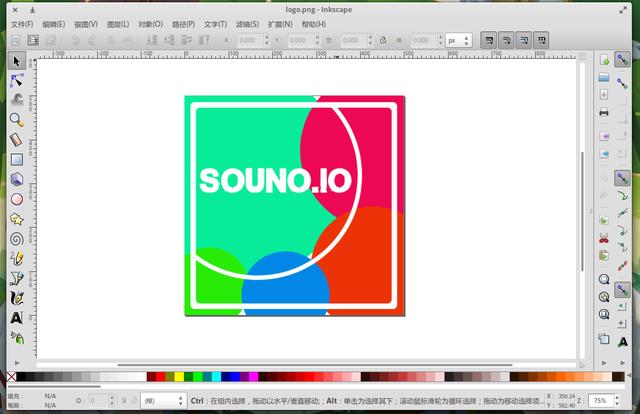Image resolution: width=640 pixels, height=414 pixels.
Task: Open the 路径(P) menu
Action: click(x=183, y=24)
